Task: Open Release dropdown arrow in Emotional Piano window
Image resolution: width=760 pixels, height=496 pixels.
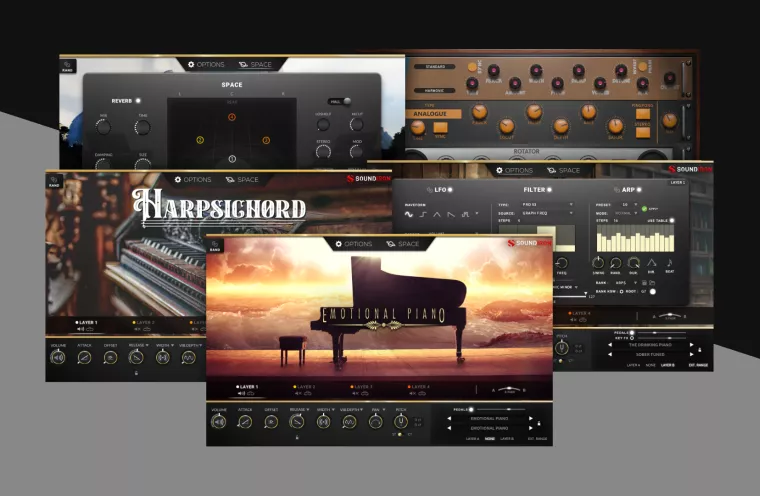Action: [307, 410]
